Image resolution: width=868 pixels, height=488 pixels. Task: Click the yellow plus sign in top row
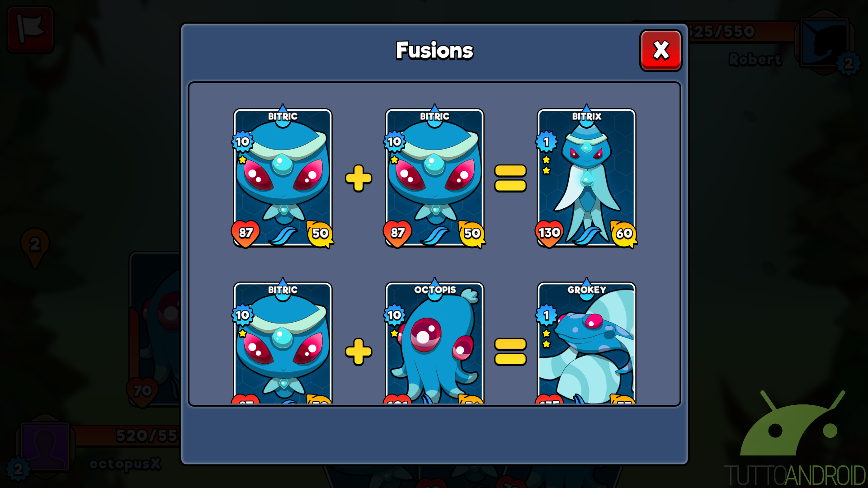point(359,178)
